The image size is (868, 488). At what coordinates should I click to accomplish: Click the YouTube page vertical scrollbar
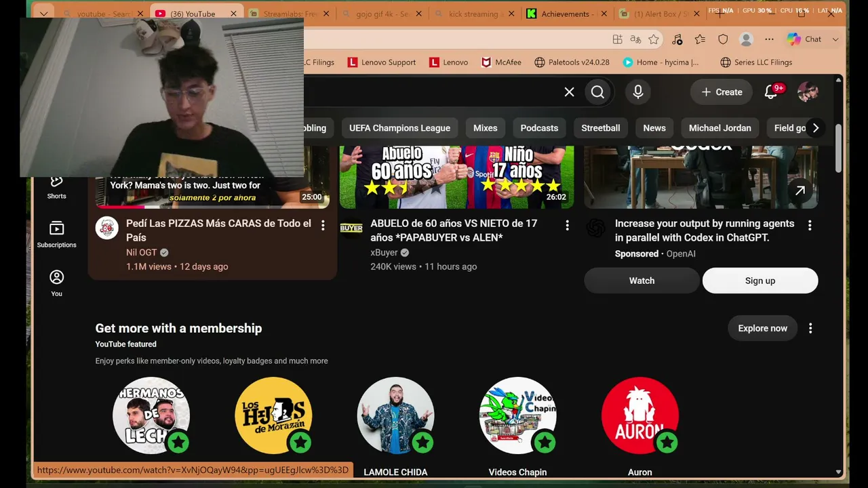[x=838, y=148]
